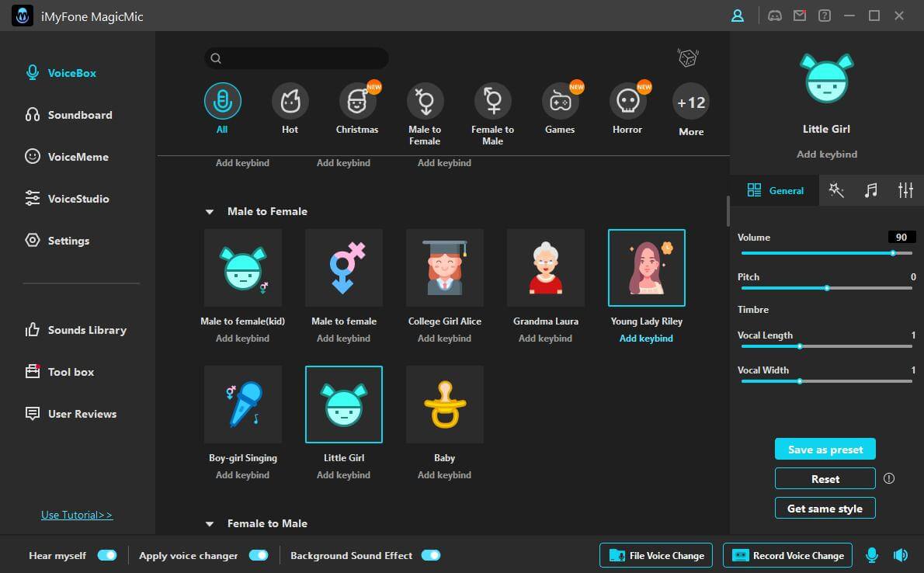Click the Save as preset button
Screen dimensions: 924x573
pos(825,450)
